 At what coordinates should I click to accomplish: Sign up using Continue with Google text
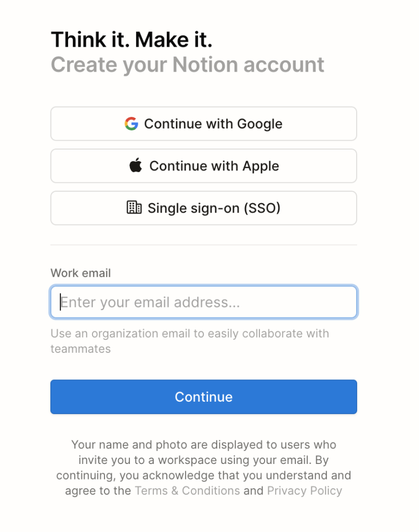point(213,124)
